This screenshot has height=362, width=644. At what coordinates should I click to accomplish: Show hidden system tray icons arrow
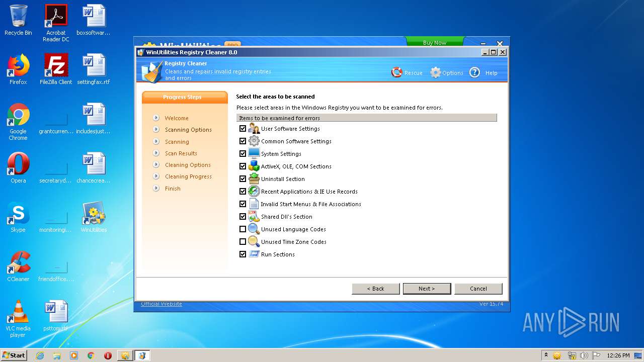point(546,355)
